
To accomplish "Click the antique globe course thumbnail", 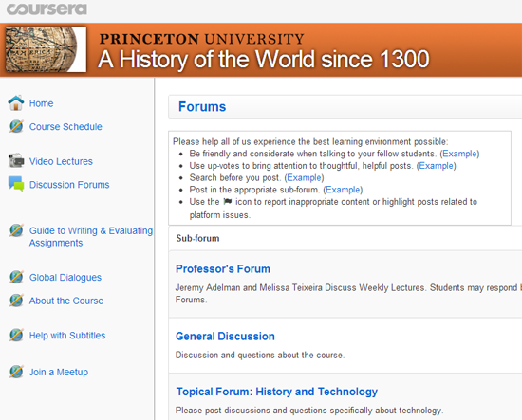I will pos(46,49).
